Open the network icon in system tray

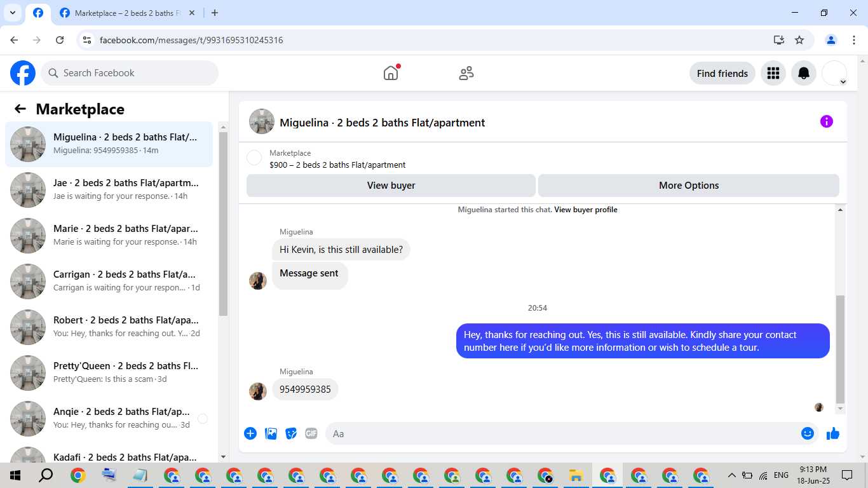[763, 475]
